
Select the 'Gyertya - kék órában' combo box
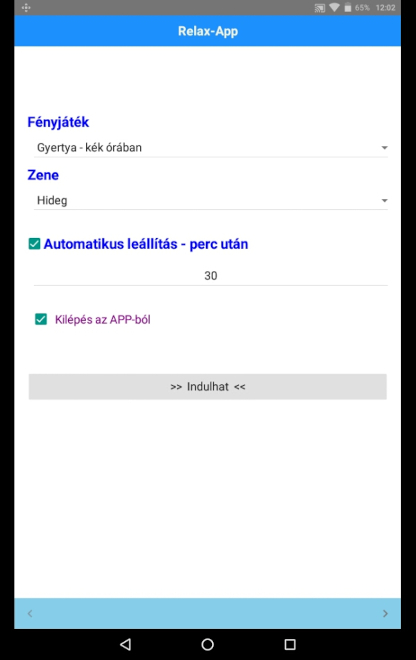coord(211,148)
